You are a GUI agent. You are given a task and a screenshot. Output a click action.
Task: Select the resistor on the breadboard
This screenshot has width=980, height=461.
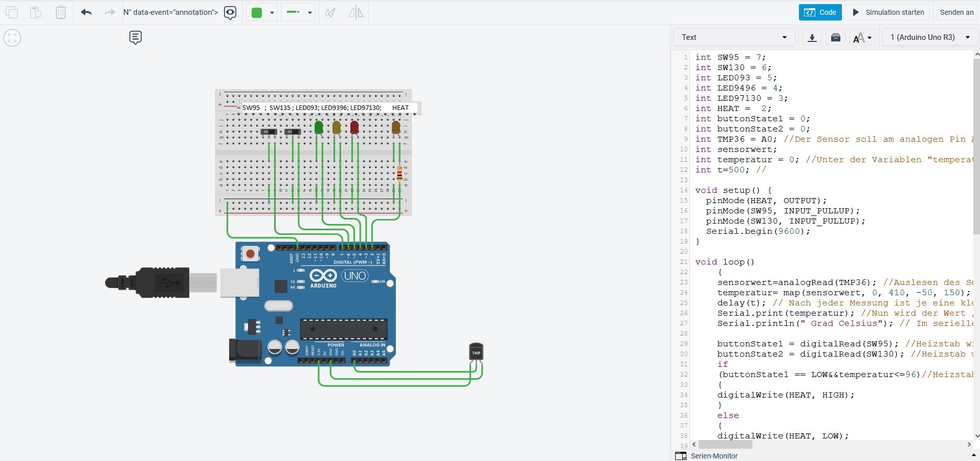(399, 172)
